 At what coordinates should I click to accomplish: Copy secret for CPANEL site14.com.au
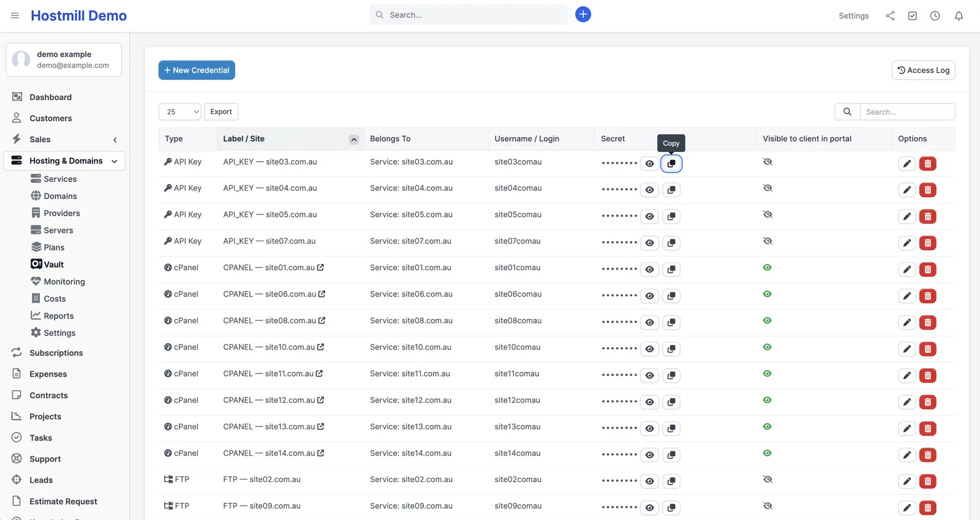(671, 455)
